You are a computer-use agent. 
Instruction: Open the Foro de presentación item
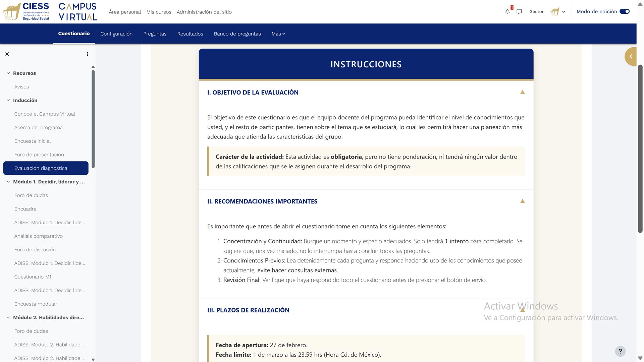point(39,155)
